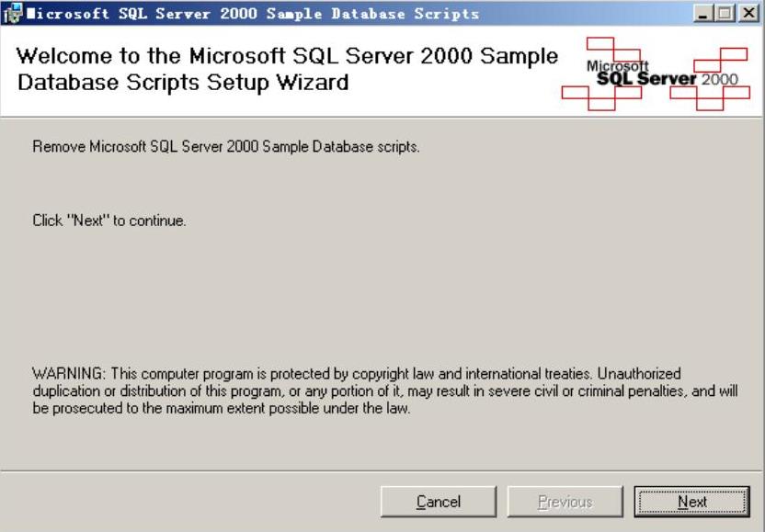Maximize the setup wizard window
765x532 pixels.
click(x=726, y=14)
